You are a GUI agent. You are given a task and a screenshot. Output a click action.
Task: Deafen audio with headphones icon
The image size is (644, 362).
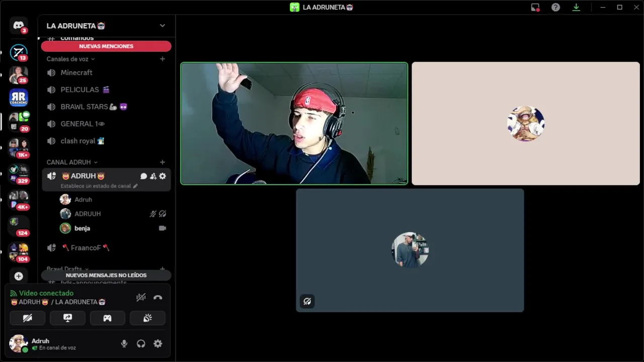click(141, 343)
